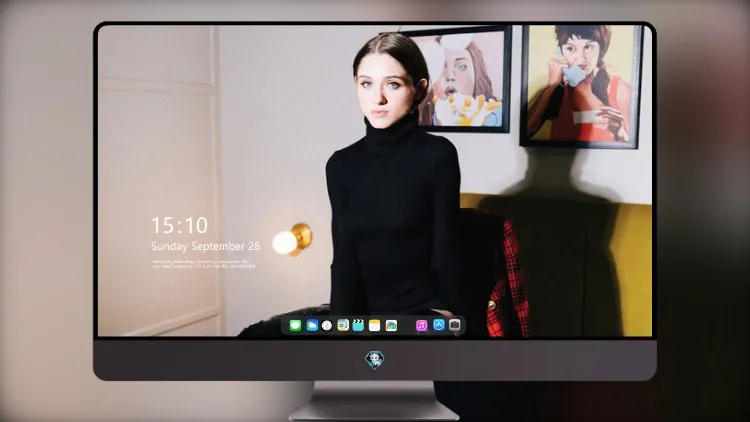Open the Weather app in dock
750x422 pixels.
click(311, 325)
